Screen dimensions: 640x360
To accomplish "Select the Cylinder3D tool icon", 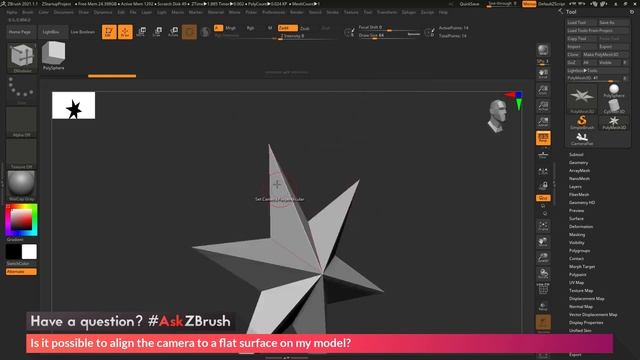I will (x=614, y=107).
